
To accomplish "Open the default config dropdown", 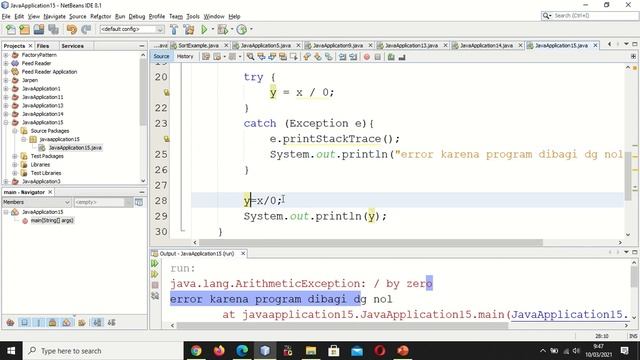I will [x=132, y=29].
